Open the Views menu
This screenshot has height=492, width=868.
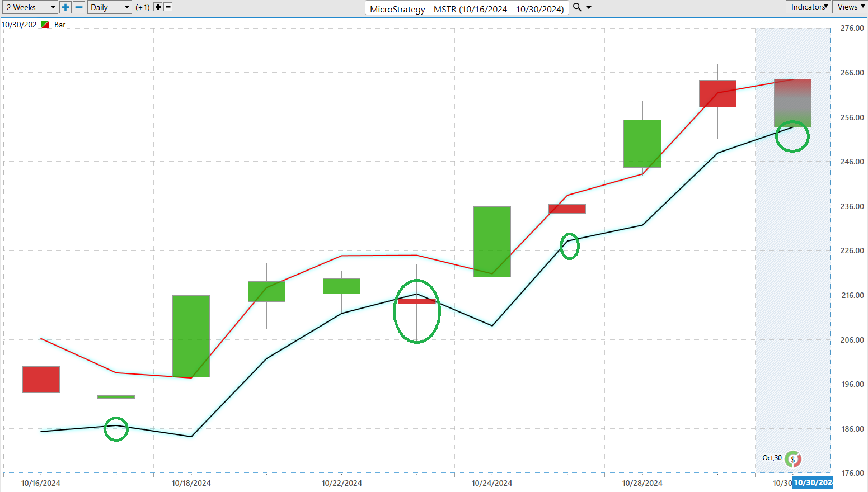tap(850, 7)
